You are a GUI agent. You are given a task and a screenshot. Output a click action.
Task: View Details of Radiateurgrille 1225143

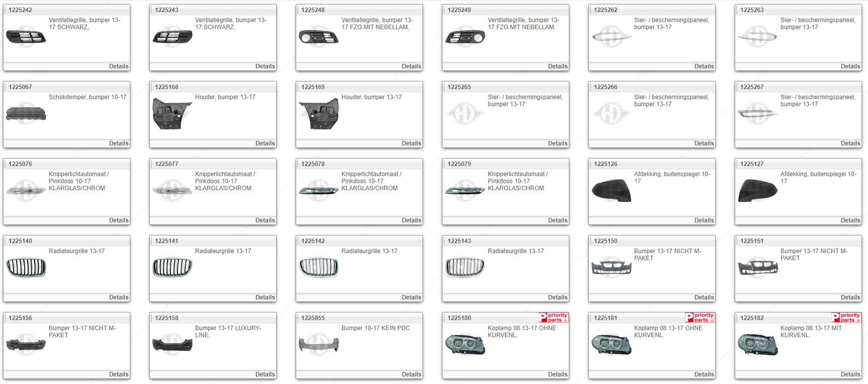558,297
